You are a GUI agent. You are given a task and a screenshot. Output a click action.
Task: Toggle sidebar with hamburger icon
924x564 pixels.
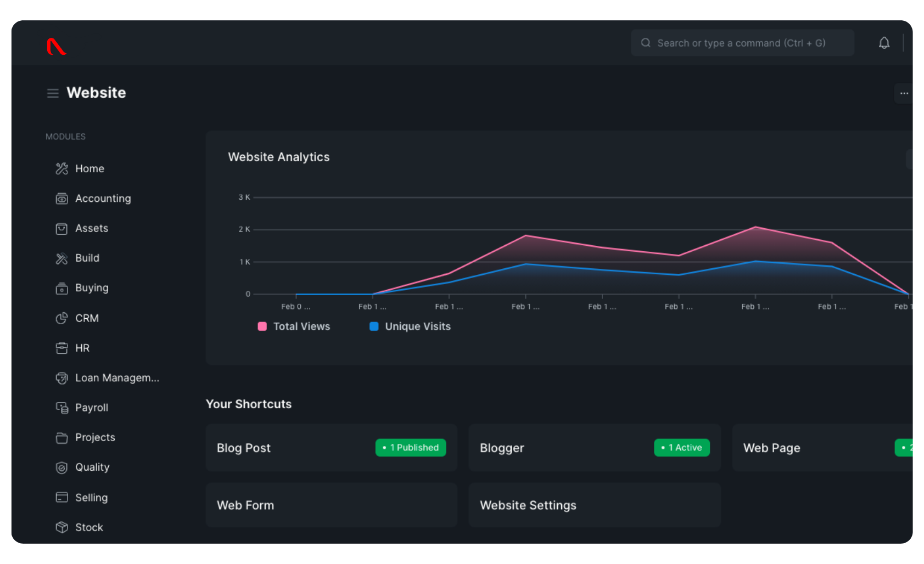(53, 93)
